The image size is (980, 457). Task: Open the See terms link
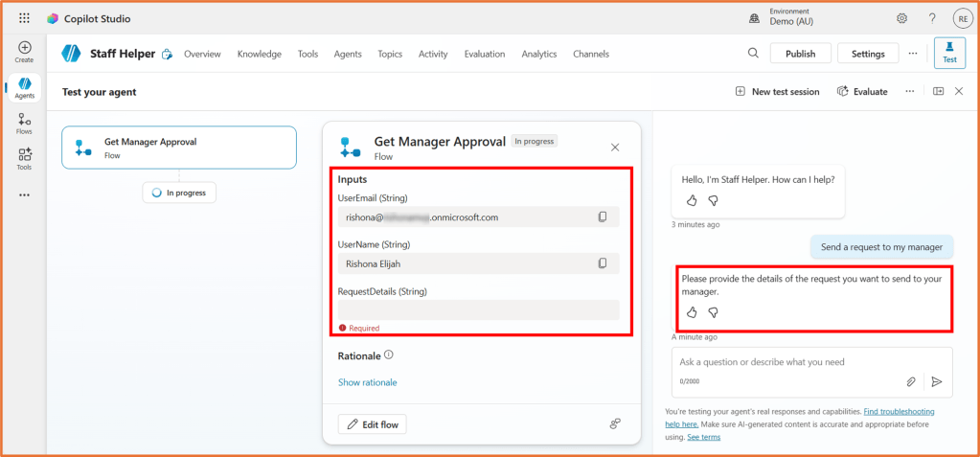[x=704, y=437]
